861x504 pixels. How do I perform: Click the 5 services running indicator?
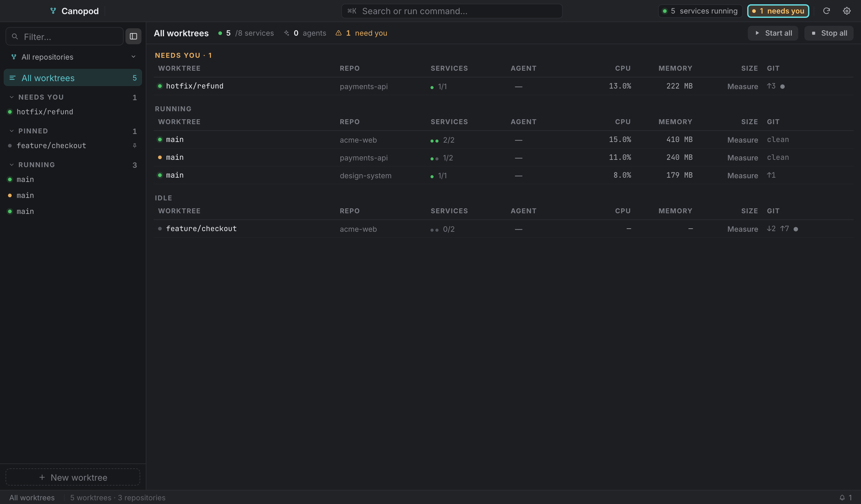(x=700, y=11)
